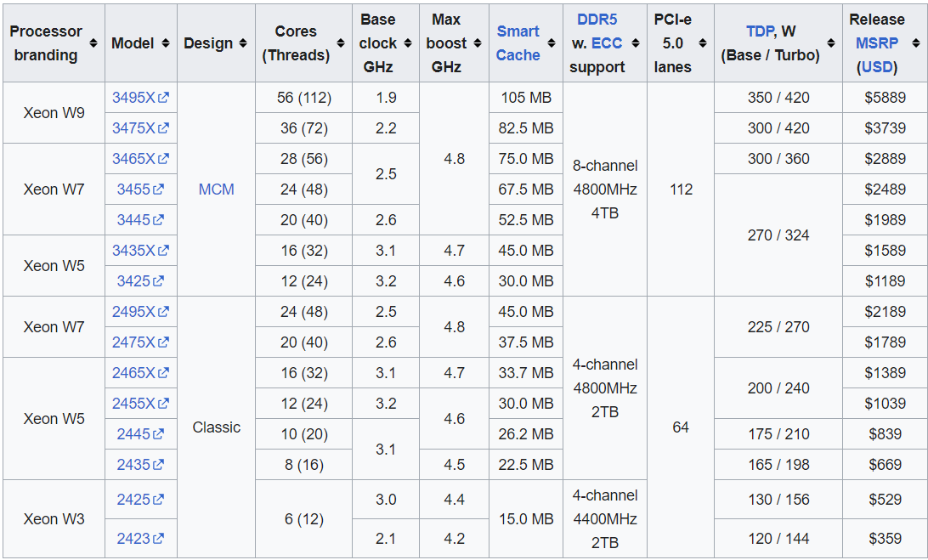
Task: Open the 2435 model link
Action: tap(141, 465)
